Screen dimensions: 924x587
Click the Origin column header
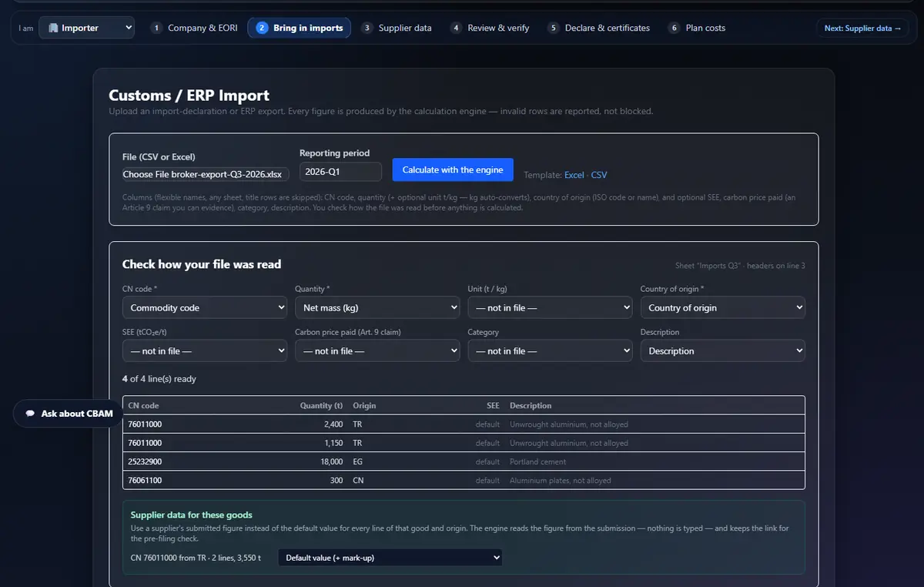tap(364, 405)
